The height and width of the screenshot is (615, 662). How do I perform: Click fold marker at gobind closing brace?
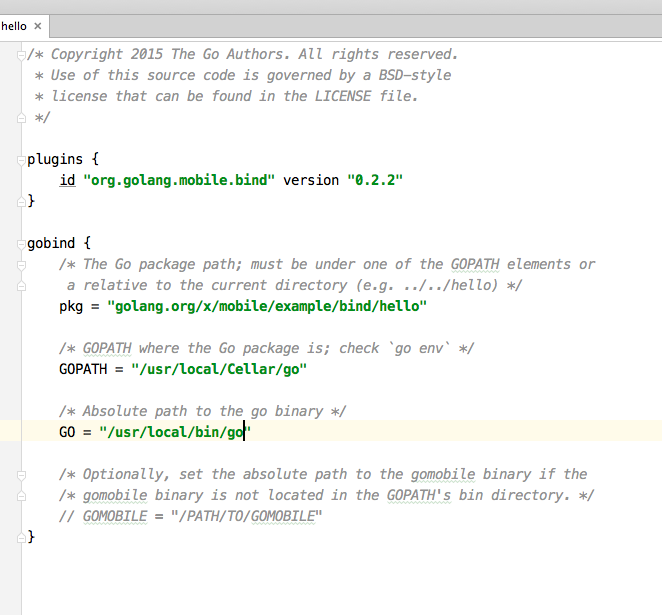pos(22,537)
